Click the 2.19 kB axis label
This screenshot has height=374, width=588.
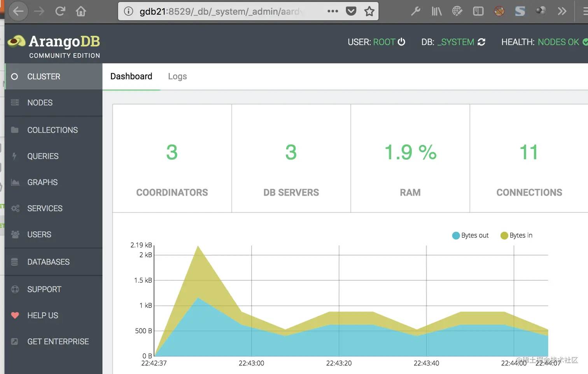[x=141, y=245]
